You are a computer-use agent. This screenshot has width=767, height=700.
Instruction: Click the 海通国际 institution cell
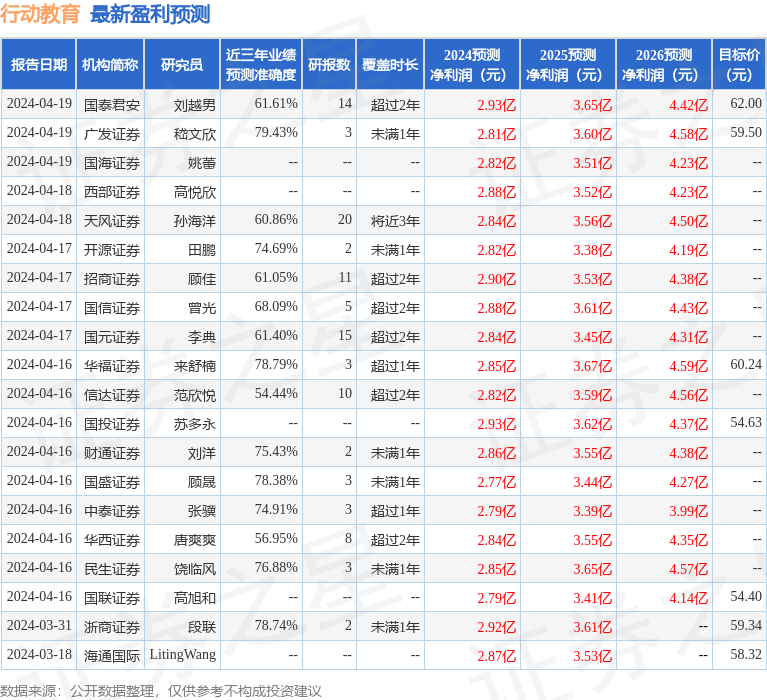pyautogui.click(x=112, y=655)
